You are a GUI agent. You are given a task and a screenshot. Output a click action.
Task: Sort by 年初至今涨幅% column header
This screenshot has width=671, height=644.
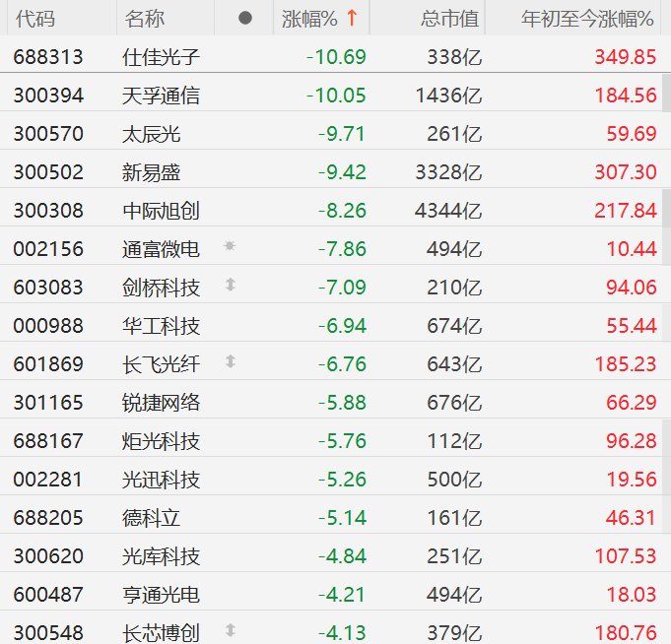pyautogui.click(x=587, y=19)
